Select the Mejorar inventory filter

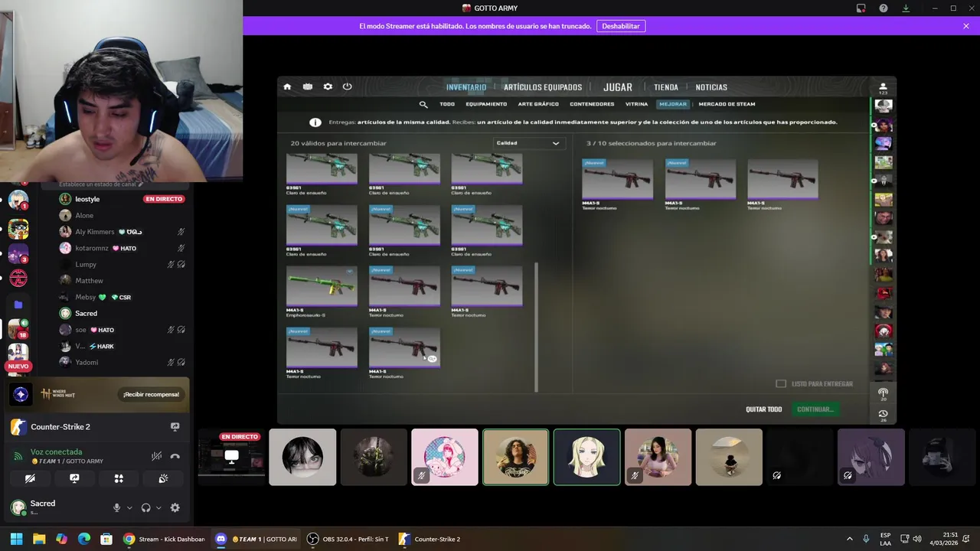click(x=673, y=104)
